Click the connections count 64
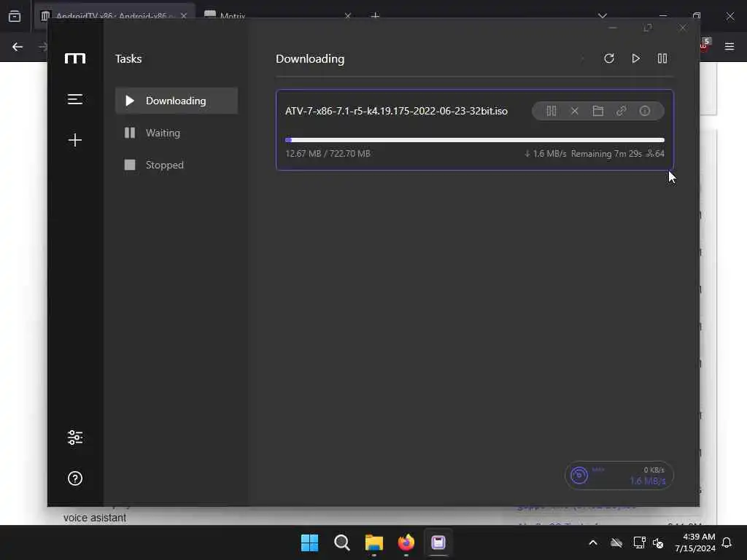747x560 pixels. (655, 153)
